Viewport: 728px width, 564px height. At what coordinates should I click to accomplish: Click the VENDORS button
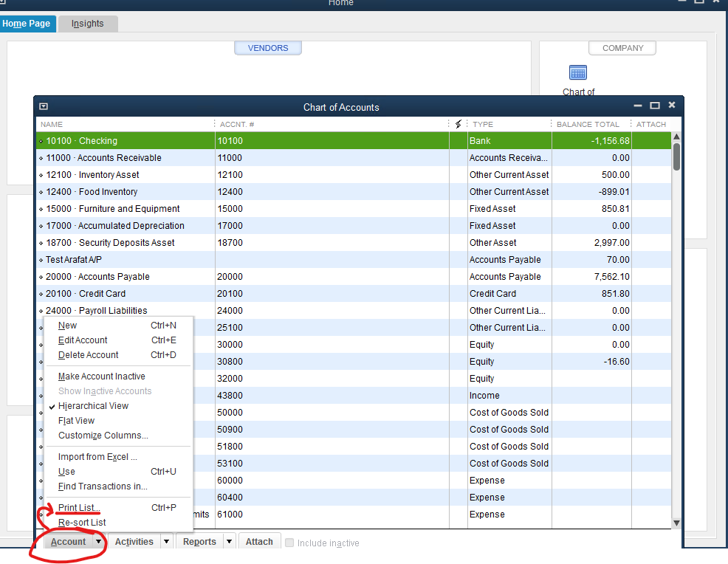[267, 47]
